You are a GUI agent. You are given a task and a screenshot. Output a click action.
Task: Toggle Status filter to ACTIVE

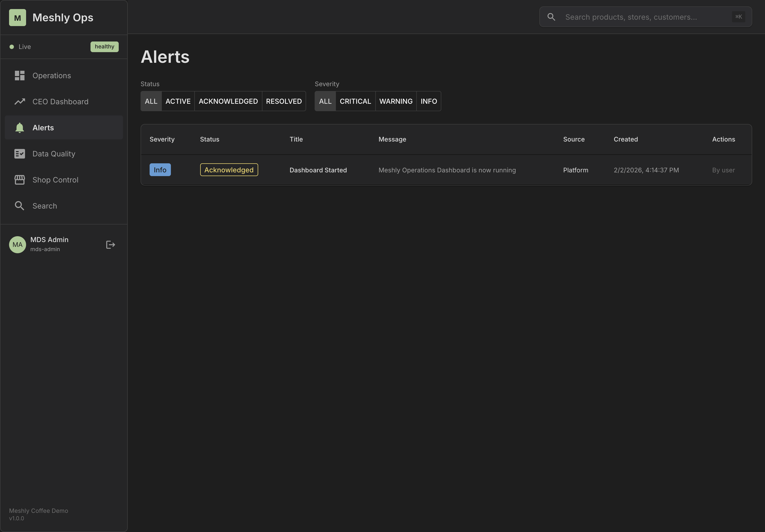[178, 101]
